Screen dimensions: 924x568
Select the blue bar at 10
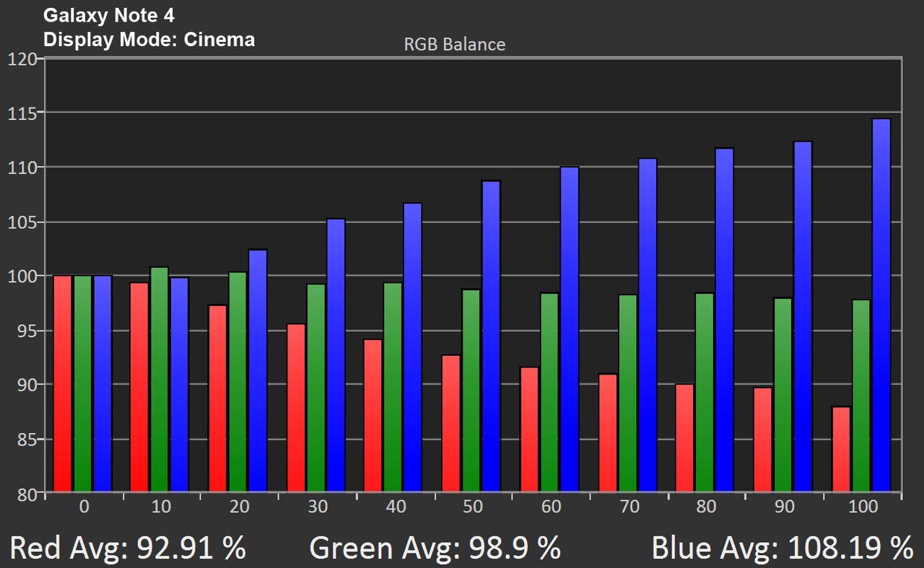pyautogui.click(x=179, y=385)
